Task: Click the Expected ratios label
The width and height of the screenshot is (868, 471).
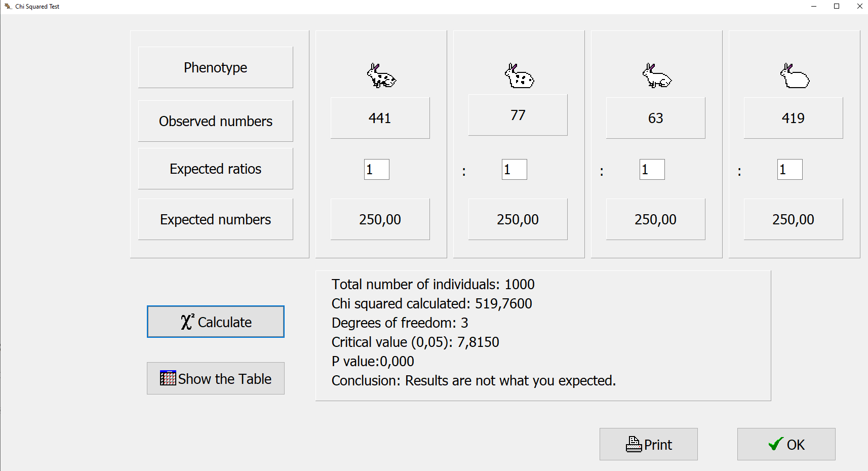Action: [216, 169]
